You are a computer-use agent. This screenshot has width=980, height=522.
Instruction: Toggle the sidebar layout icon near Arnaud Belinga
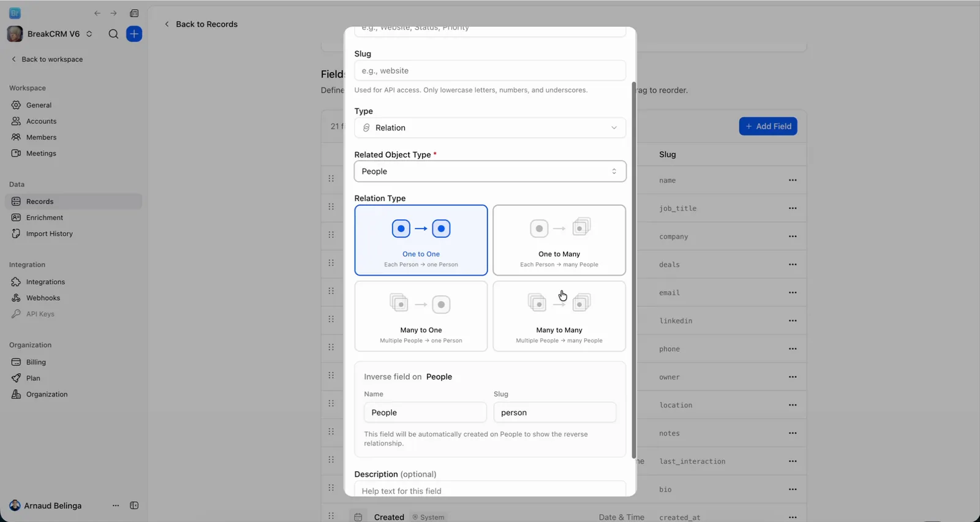(x=134, y=505)
